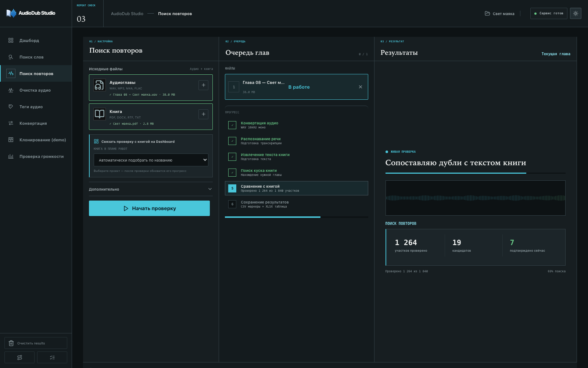Select step 5 Сравнение с книгой
This screenshot has height=368, width=588.
pos(296,188)
